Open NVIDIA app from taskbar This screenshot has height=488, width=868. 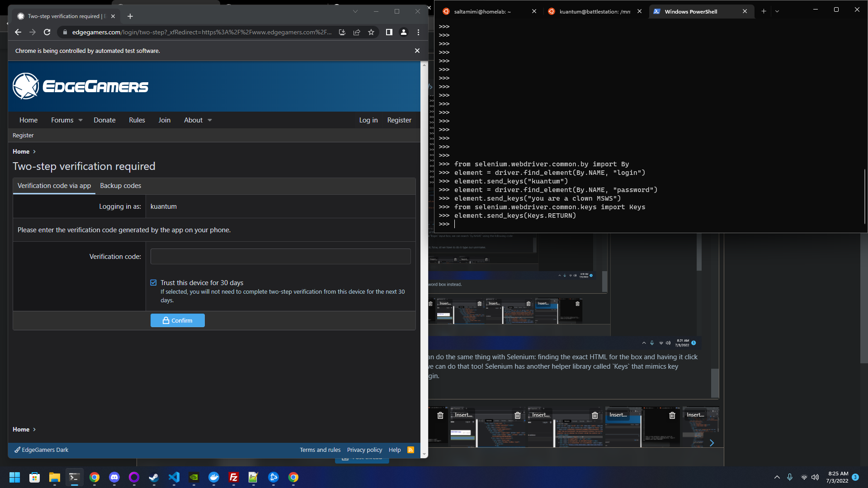click(x=193, y=477)
